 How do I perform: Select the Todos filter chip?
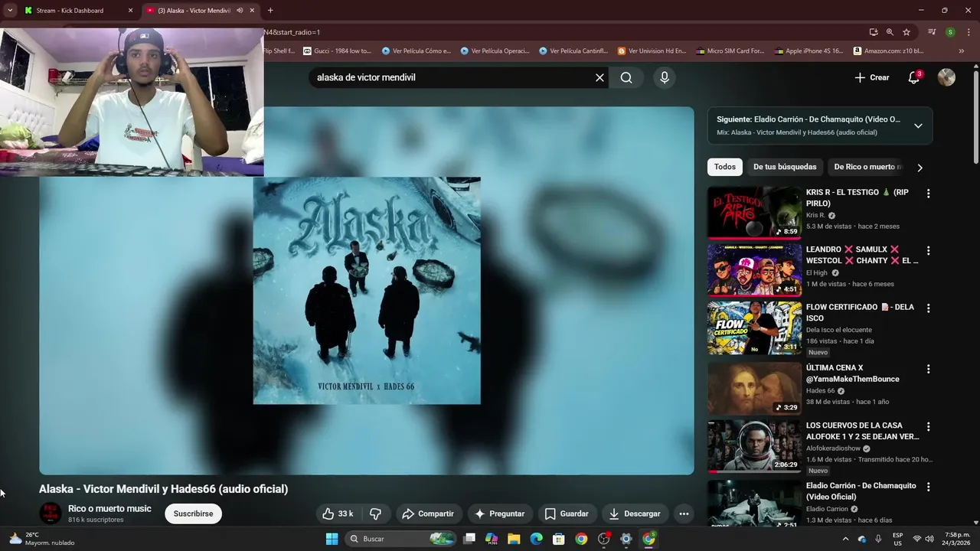pyautogui.click(x=725, y=167)
